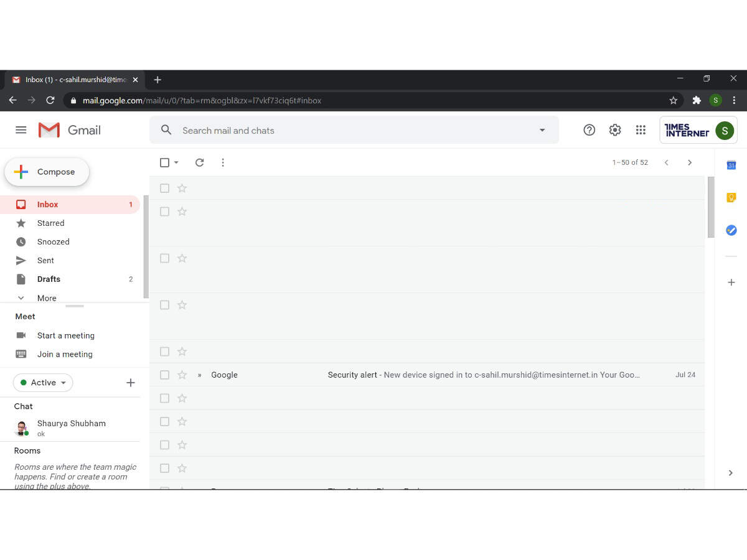Image resolution: width=747 pixels, height=560 pixels.
Task: Start a meeting in Meet
Action: pyautogui.click(x=65, y=335)
